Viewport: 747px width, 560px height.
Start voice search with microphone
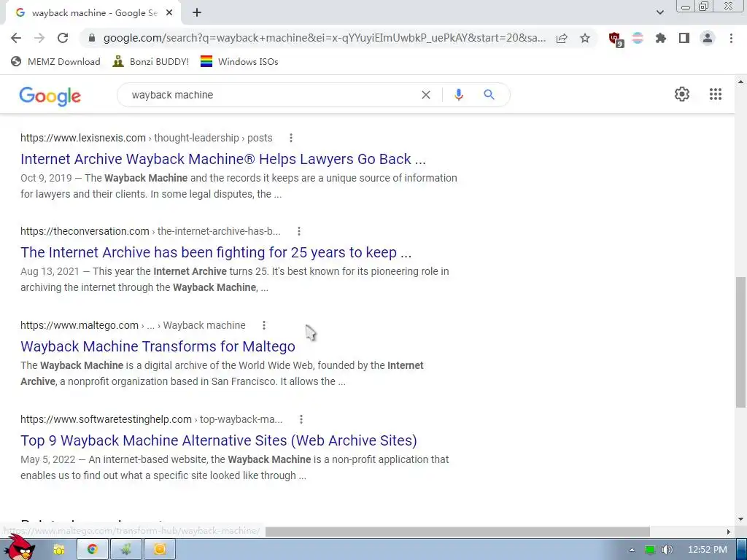458,95
